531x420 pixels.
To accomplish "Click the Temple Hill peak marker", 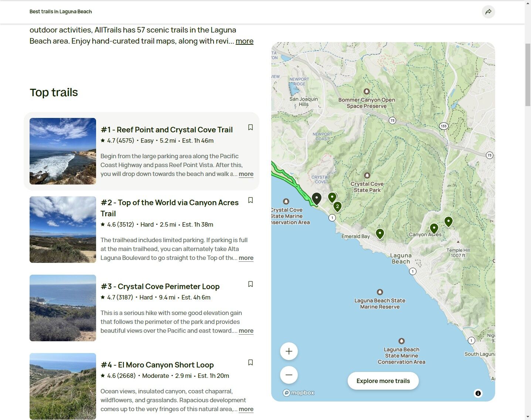I will click(x=458, y=242).
